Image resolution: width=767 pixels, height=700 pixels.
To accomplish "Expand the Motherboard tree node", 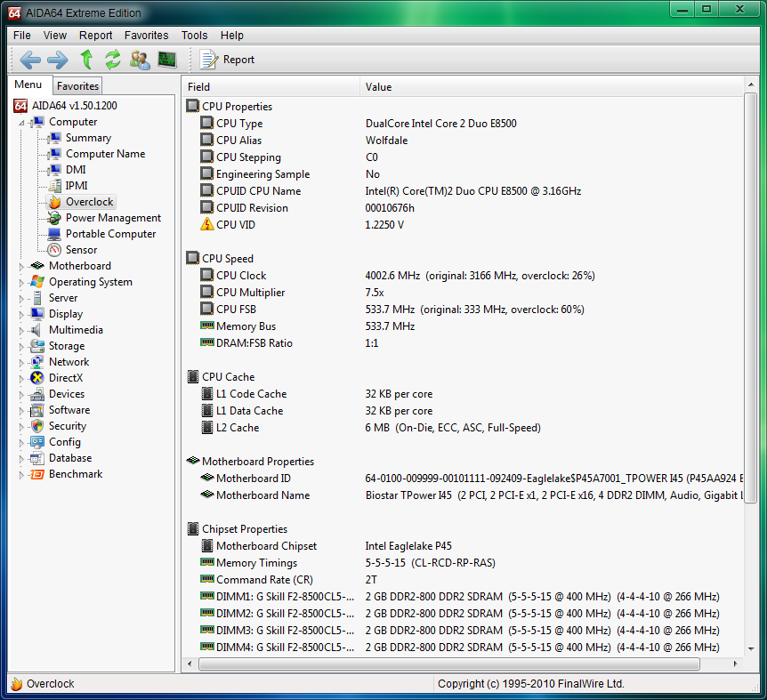I will coord(21,267).
